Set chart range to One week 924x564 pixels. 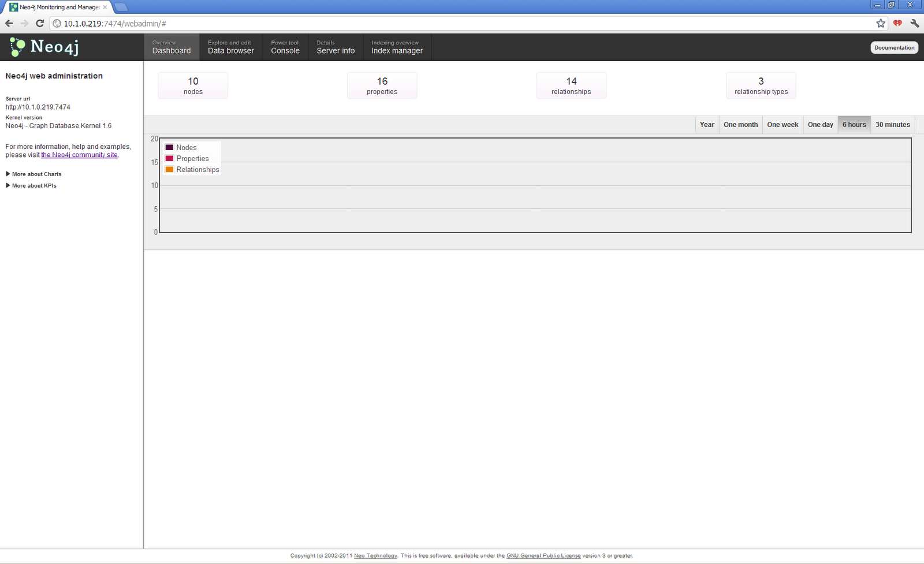tap(783, 125)
